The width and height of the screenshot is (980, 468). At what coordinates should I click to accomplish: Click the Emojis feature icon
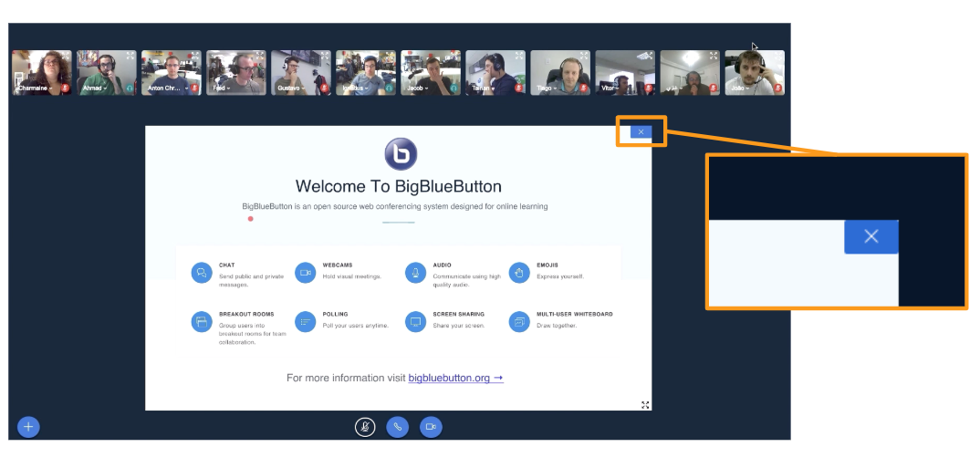(x=519, y=273)
